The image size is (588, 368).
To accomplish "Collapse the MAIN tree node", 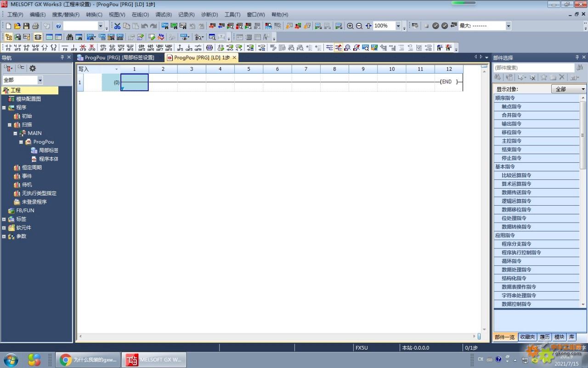I will (15, 133).
